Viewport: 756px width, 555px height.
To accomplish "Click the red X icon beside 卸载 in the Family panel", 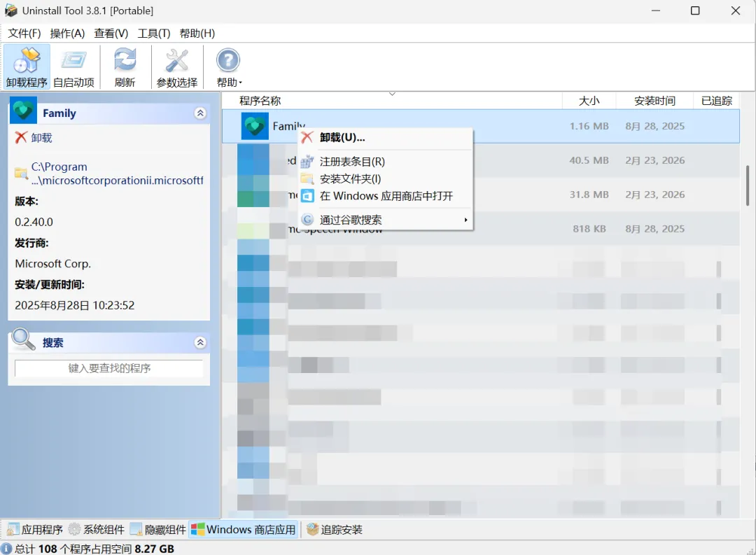I will pyautogui.click(x=21, y=138).
